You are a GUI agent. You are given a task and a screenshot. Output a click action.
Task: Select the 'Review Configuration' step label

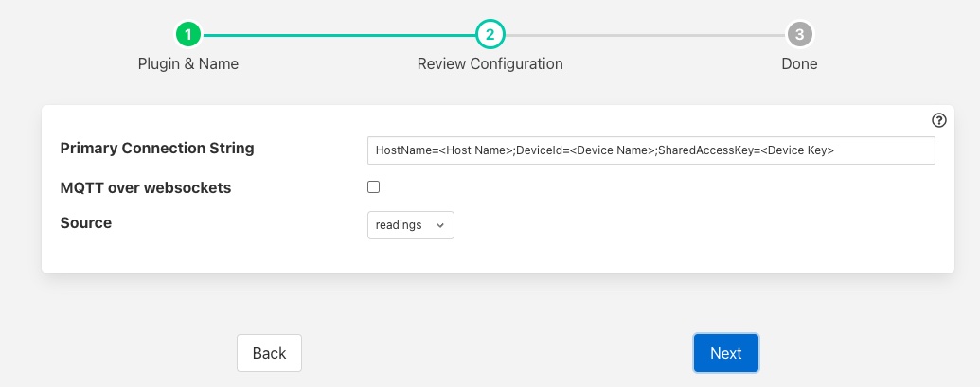pyautogui.click(x=490, y=64)
